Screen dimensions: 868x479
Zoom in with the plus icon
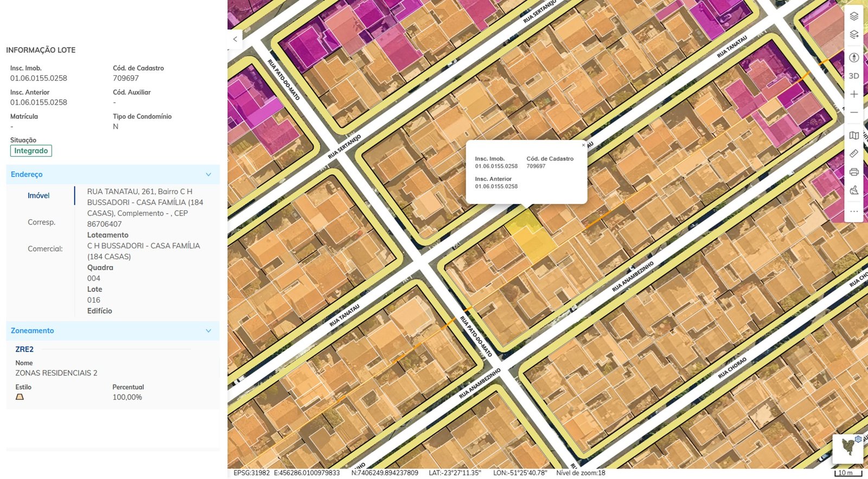point(854,94)
